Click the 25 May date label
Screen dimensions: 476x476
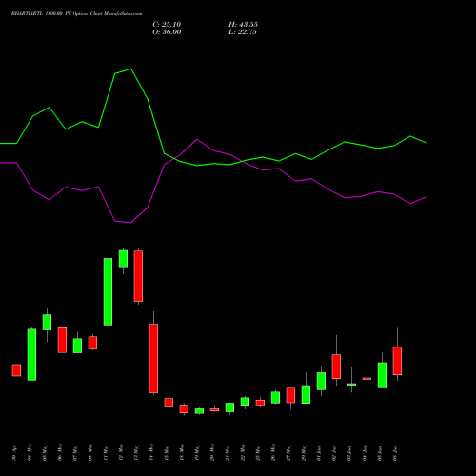click(x=258, y=453)
